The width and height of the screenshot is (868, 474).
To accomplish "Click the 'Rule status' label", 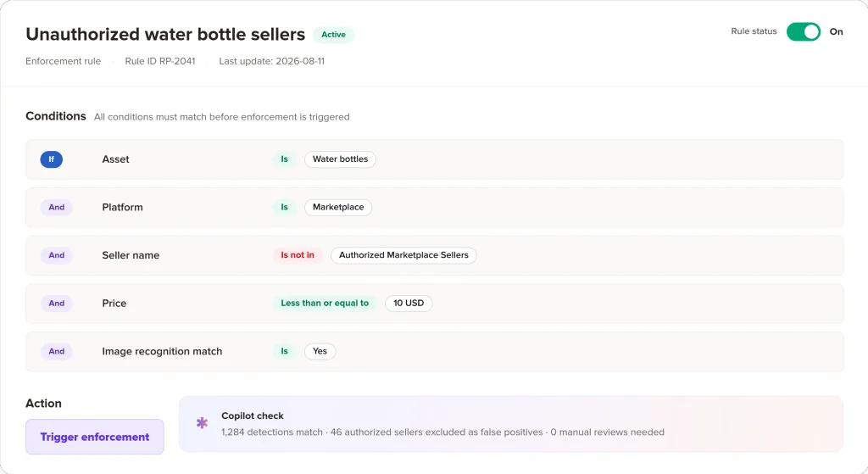I will click(754, 31).
